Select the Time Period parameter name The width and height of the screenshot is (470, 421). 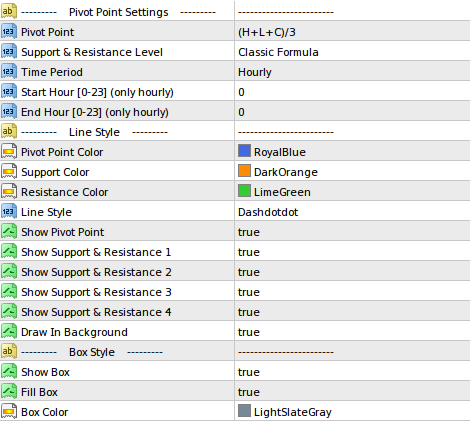coord(52,72)
